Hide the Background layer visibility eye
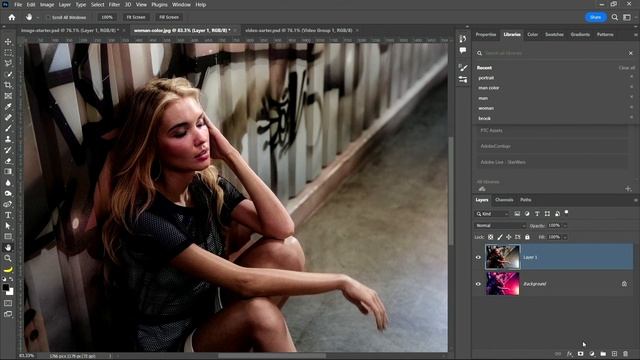This screenshot has height=360, width=640. coord(478,284)
